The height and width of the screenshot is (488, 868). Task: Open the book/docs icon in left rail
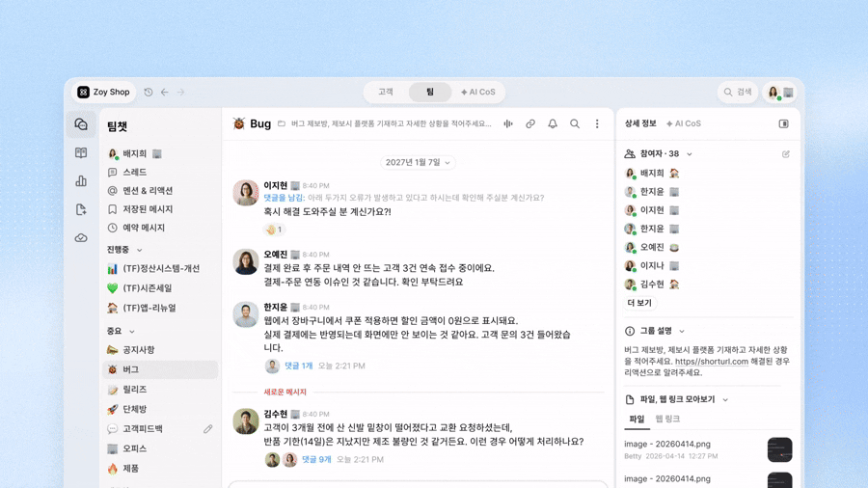pyautogui.click(x=81, y=152)
